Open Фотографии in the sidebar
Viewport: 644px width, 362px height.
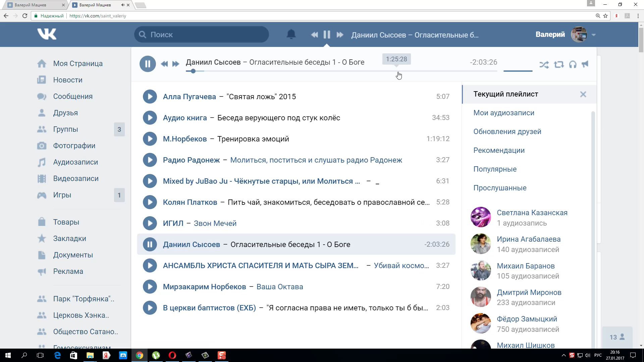coord(74,146)
